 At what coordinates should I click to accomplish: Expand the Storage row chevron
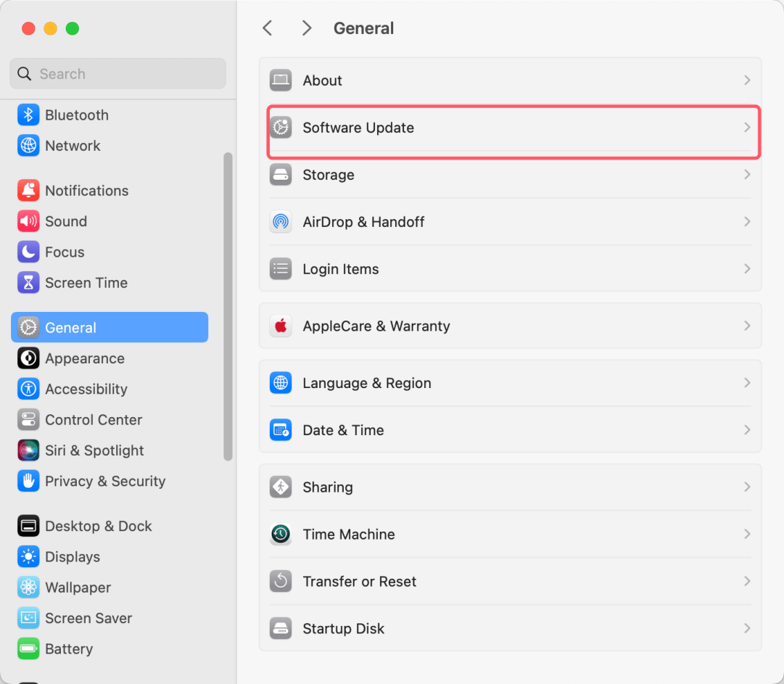tap(747, 174)
